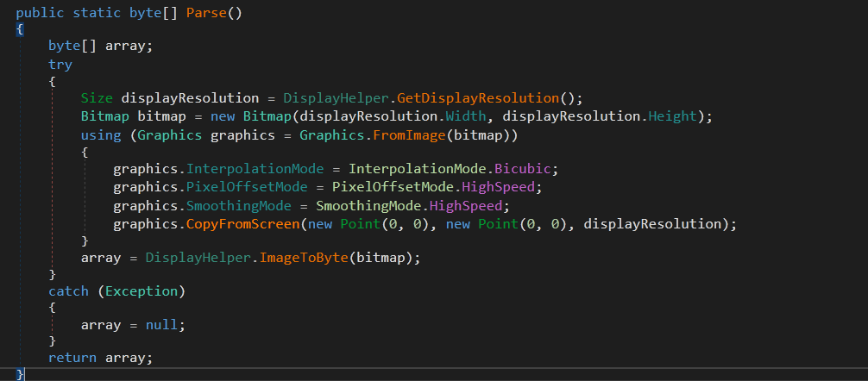Click the null keyword in the catch block
This screenshot has height=381, width=868.
click(x=166, y=325)
